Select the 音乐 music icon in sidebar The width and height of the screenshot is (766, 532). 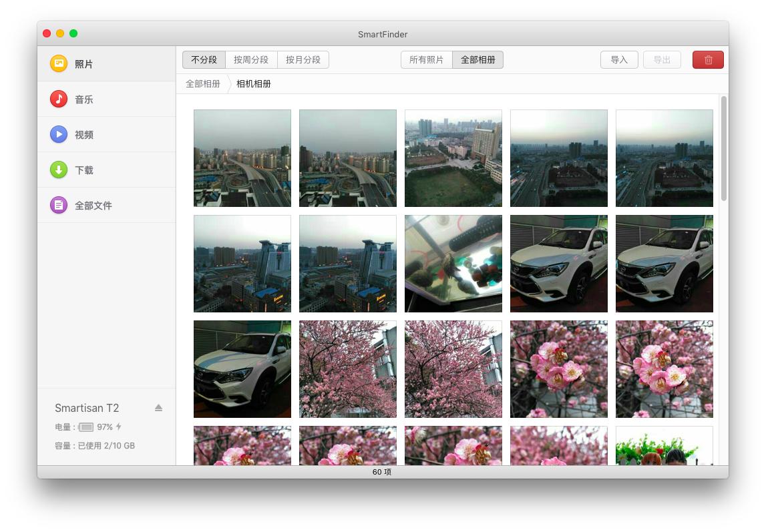[59, 99]
